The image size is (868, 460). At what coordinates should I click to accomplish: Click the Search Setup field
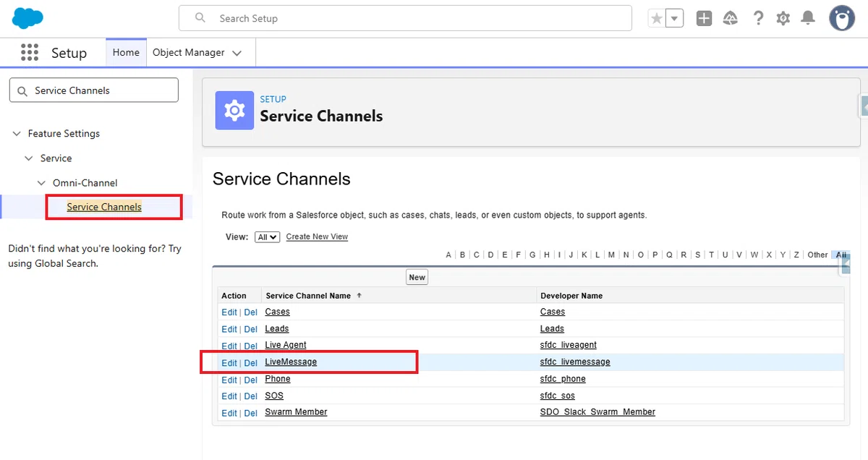[x=405, y=18]
